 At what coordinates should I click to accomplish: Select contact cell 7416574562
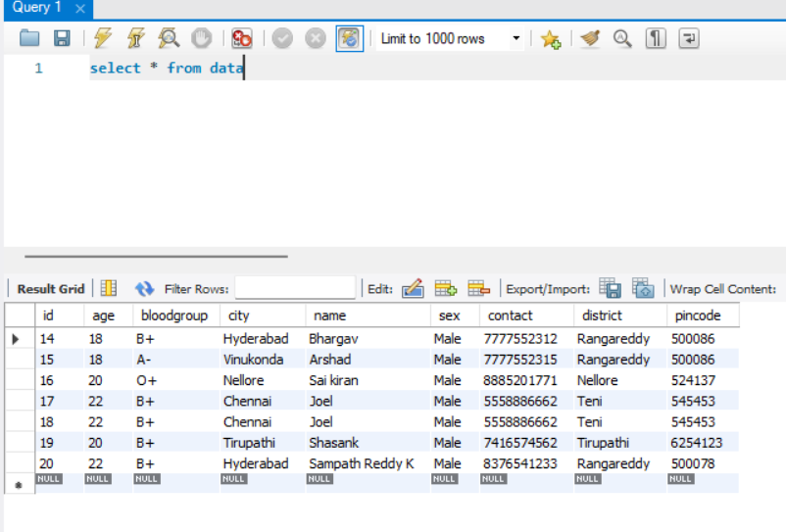[x=526, y=443]
